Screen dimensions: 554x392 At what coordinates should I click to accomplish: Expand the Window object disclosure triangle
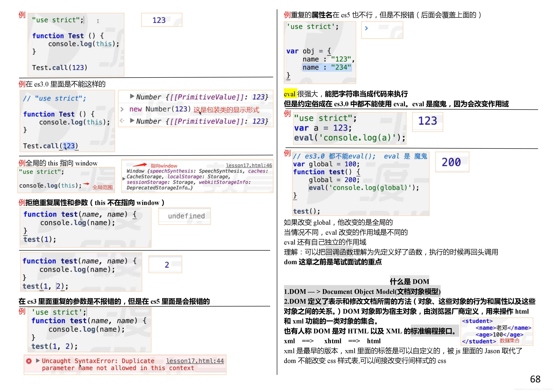coord(124,179)
